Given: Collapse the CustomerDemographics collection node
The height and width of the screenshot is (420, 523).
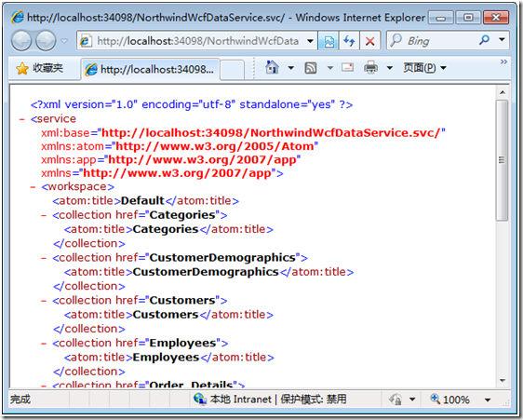Looking at the screenshot, I should 44,258.
